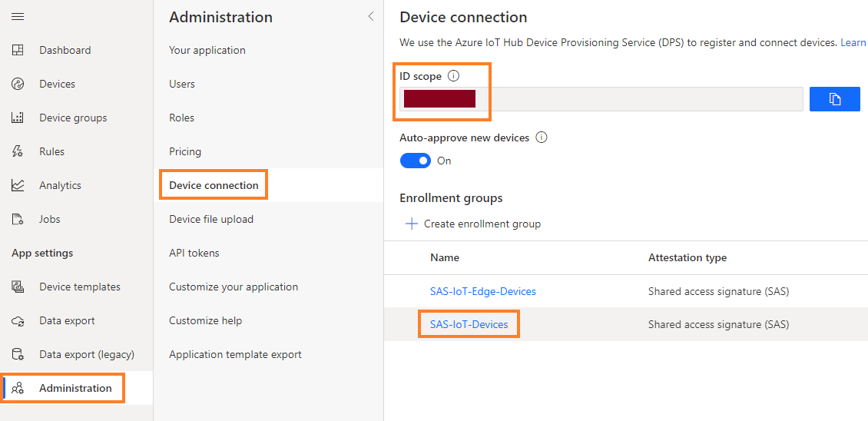Click the Devices icon in sidebar
The width and height of the screenshot is (868, 421).
[18, 85]
